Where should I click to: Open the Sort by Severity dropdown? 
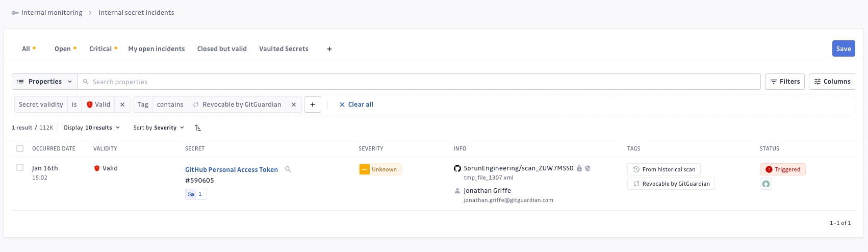159,128
